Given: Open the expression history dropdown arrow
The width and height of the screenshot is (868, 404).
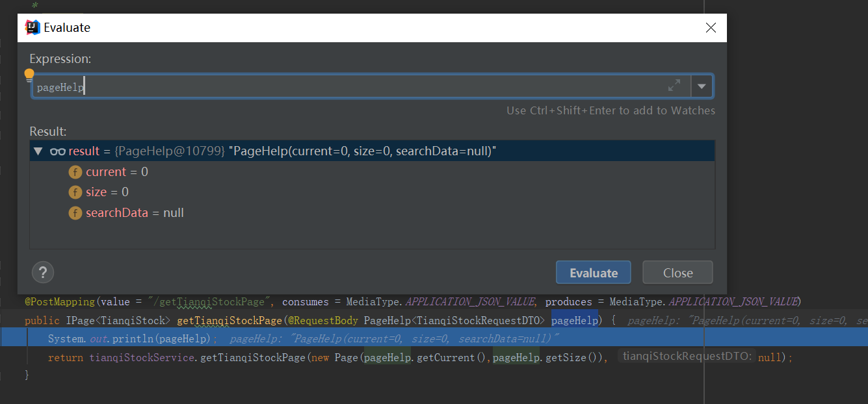Looking at the screenshot, I should (x=702, y=86).
